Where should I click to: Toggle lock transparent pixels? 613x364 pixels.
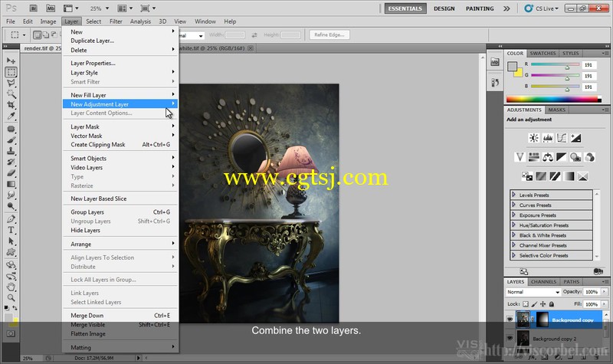[526, 303]
